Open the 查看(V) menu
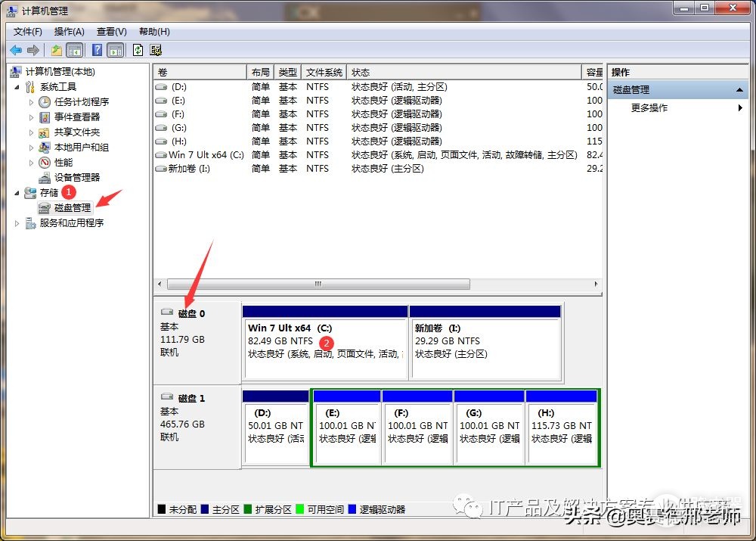Screen dimensions: 756x541 [x=111, y=32]
